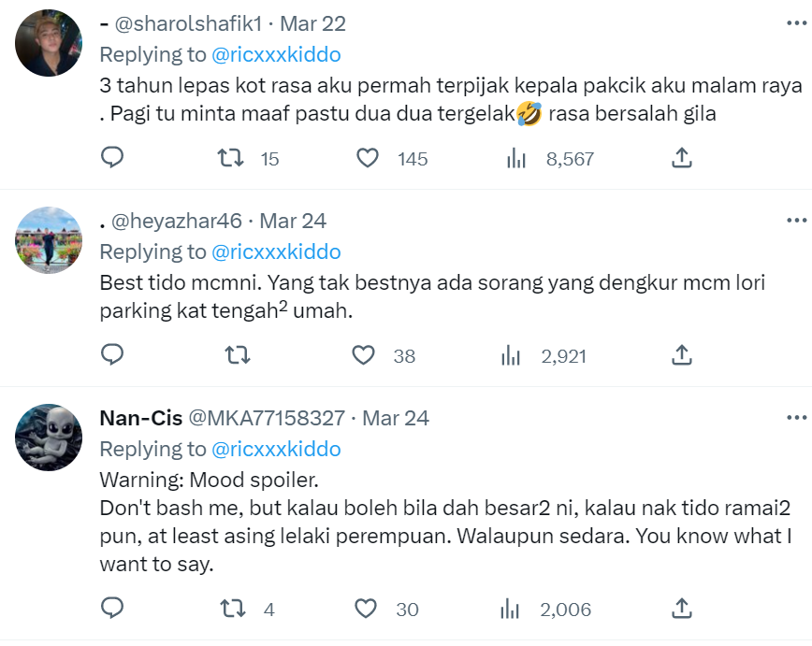The width and height of the screenshot is (812, 646).
Task: Like the Nan-Cis tweet with 30 likes
Action: pyautogui.click(x=365, y=609)
